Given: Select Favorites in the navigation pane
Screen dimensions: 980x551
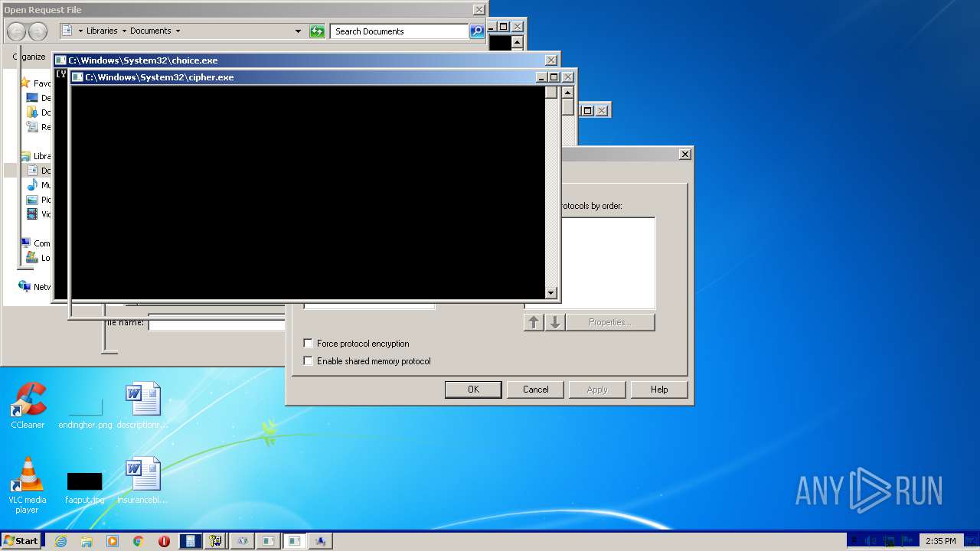Looking at the screenshot, I should [36, 83].
